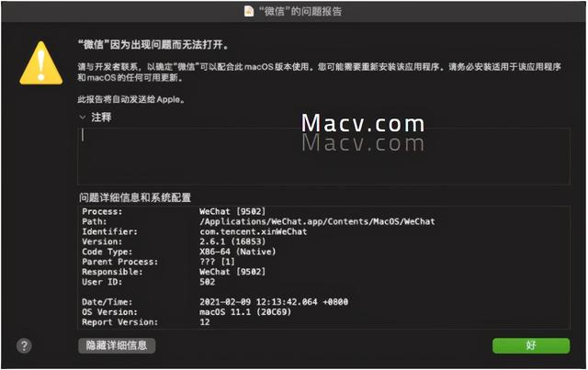This screenshot has width=588, height=370.
Task: Click the Report Version 12 line
Action: tap(146, 322)
